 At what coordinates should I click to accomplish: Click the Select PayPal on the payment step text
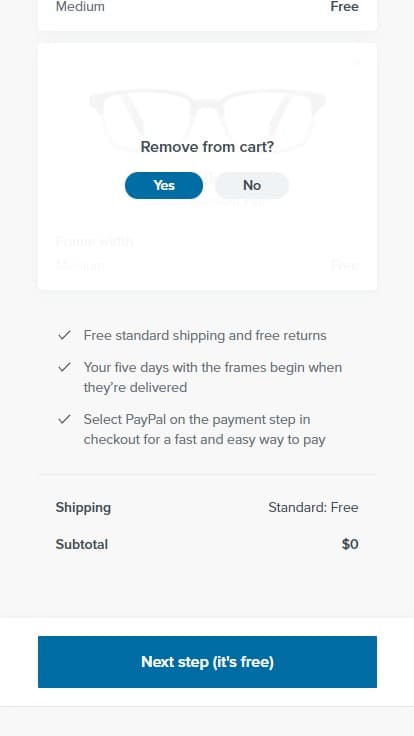click(x=205, y=429)
